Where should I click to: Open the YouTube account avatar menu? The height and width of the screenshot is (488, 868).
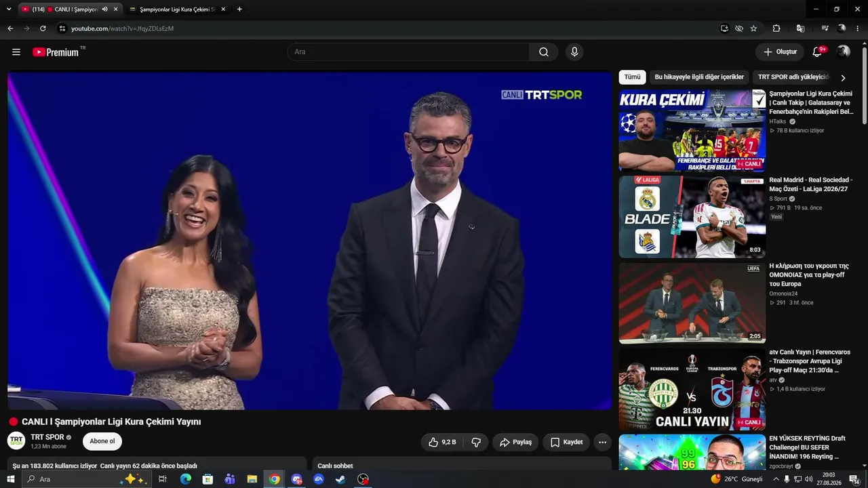pos(843,52)
